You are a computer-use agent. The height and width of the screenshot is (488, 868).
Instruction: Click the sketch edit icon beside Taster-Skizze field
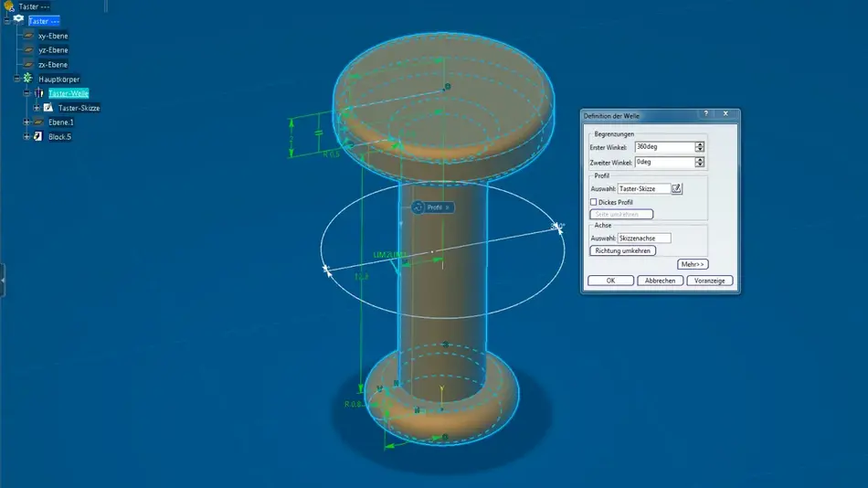pos(677,188)
